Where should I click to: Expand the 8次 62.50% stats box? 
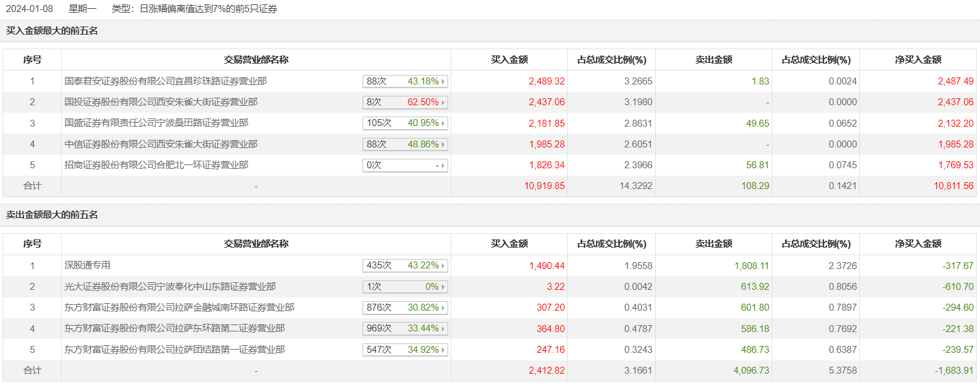tap(405, 102)
